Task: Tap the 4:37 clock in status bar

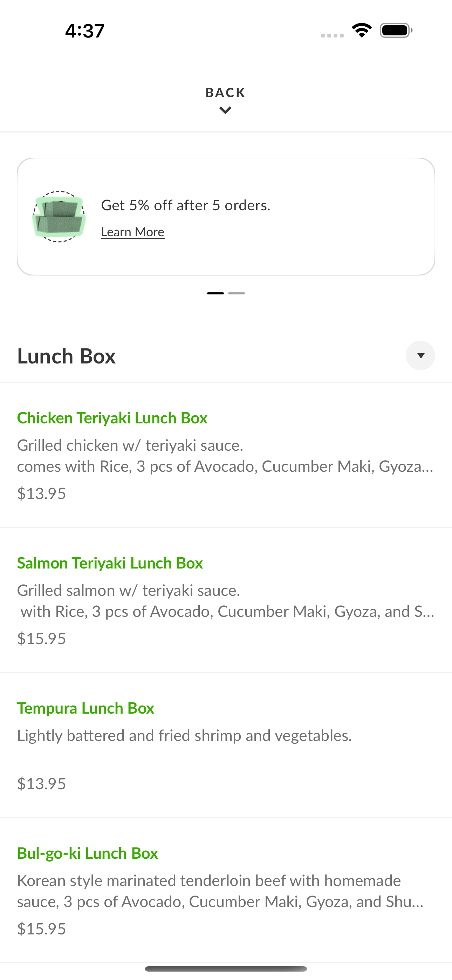Action: click(85, 31)
